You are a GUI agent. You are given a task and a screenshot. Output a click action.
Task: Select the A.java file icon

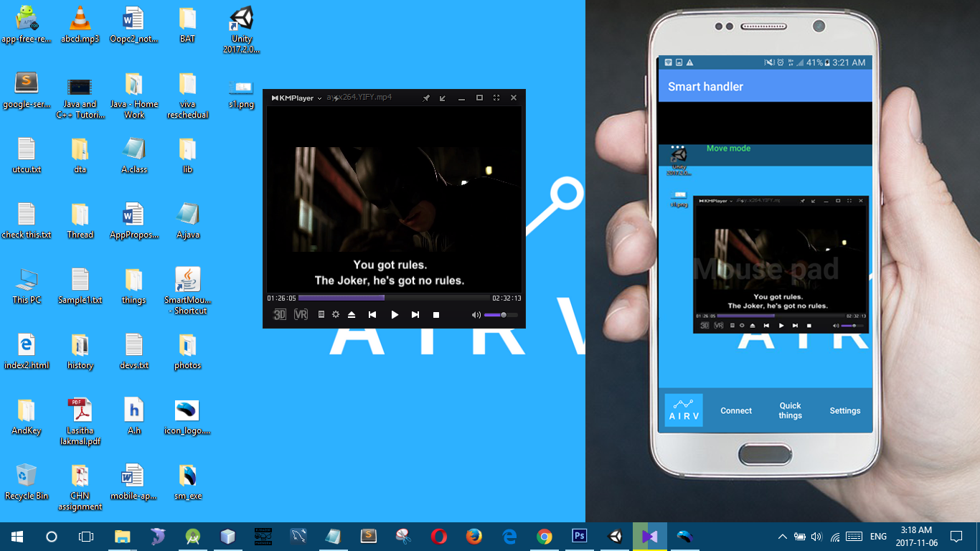187,221
